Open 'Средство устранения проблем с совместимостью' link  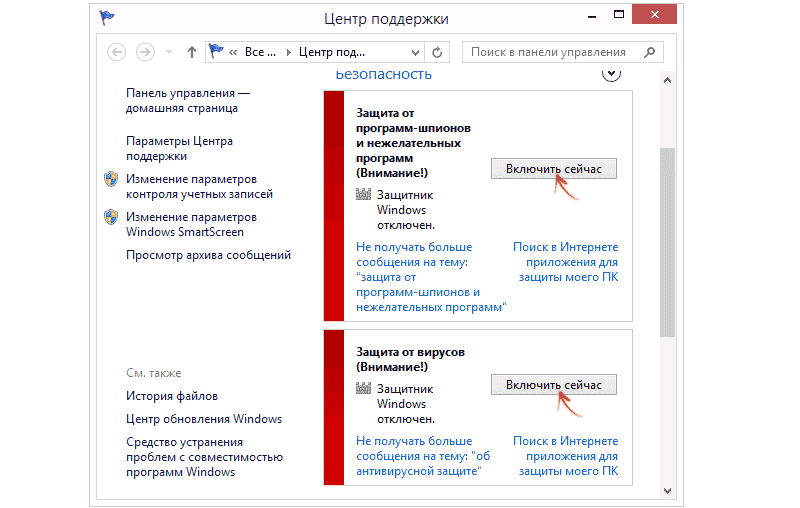[205, 457]
